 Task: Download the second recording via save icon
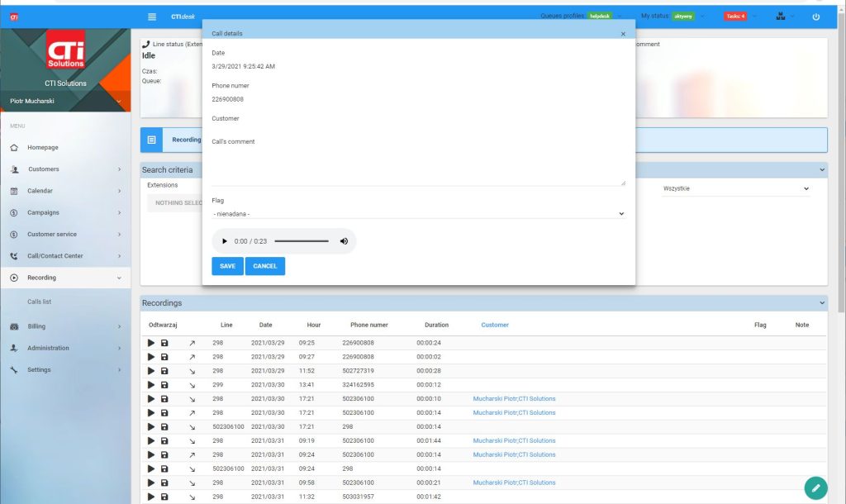[164, 357]
